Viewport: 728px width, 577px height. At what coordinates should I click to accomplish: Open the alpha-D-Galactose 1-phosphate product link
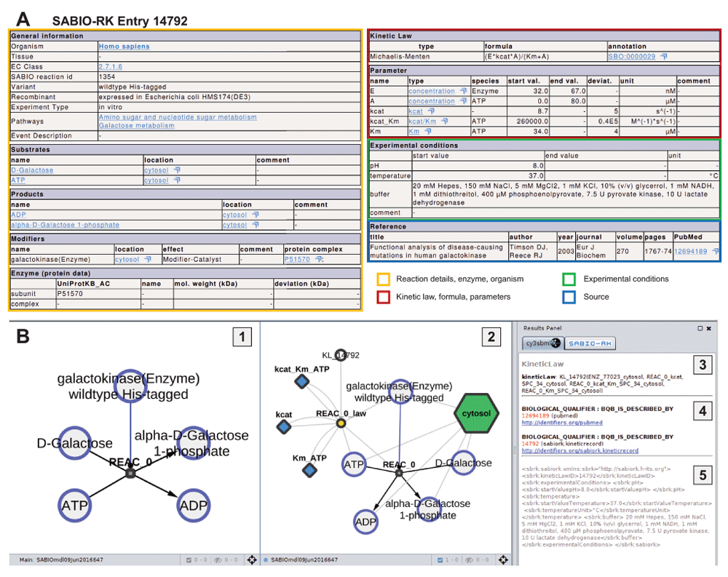[65, 225]
